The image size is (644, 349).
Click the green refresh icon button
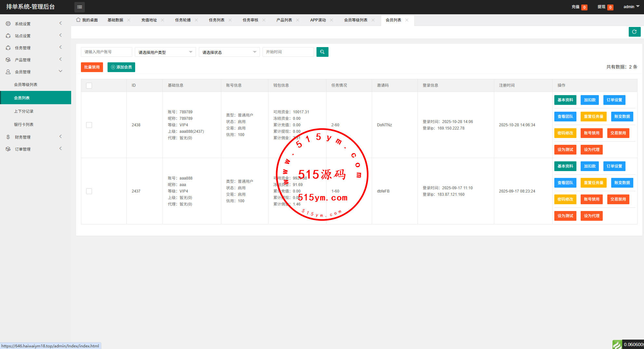point(634,32)
